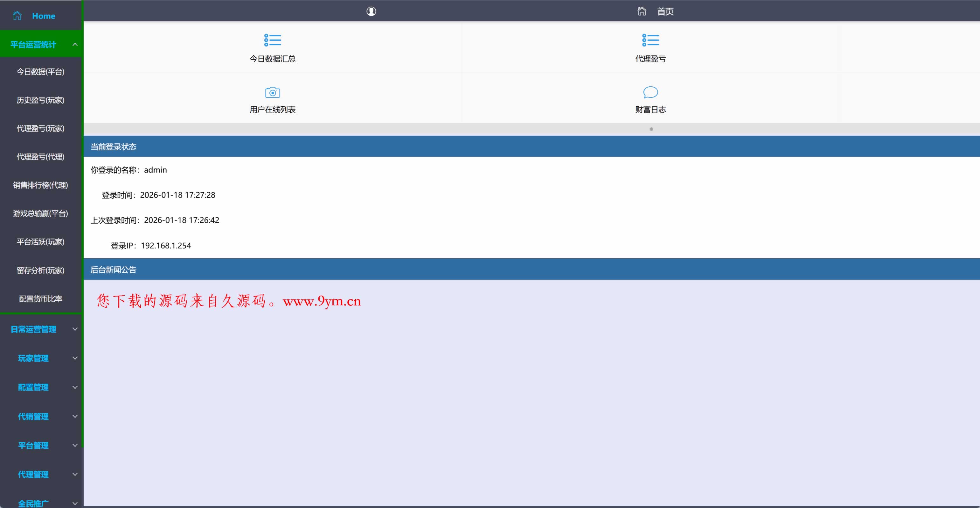980x508 pixels.
Task: Click the red www.9ym.cn announcement text
Action: click(x=322, y=301)
